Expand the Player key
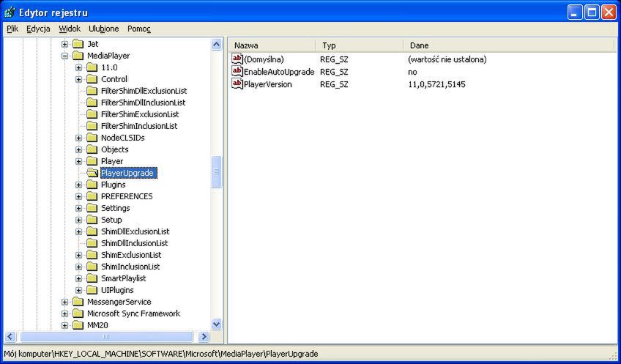This screenshot has width=621, height=364. pyautogui.click(x=78, y=161)
